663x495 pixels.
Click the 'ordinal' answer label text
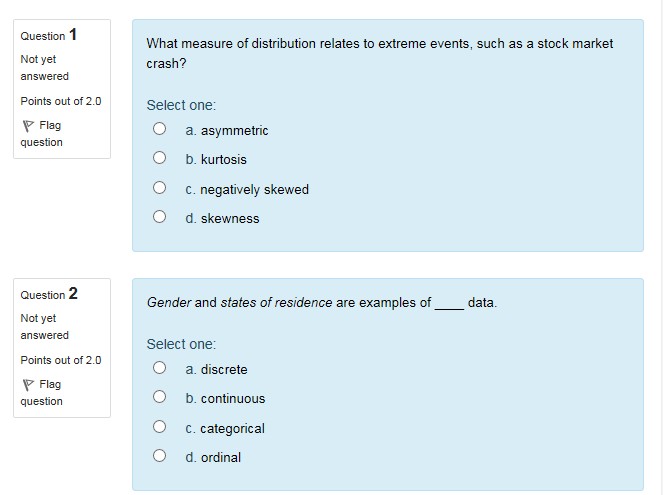coord(220,458)
